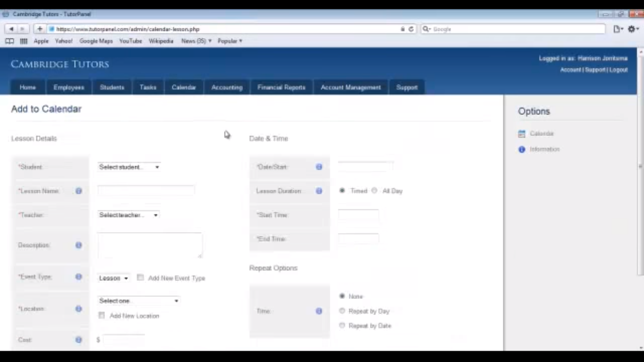Viewport: 644px width, 362px height.
Task: Click the blue Information icon in Options
Action: (x=522, y=149)
